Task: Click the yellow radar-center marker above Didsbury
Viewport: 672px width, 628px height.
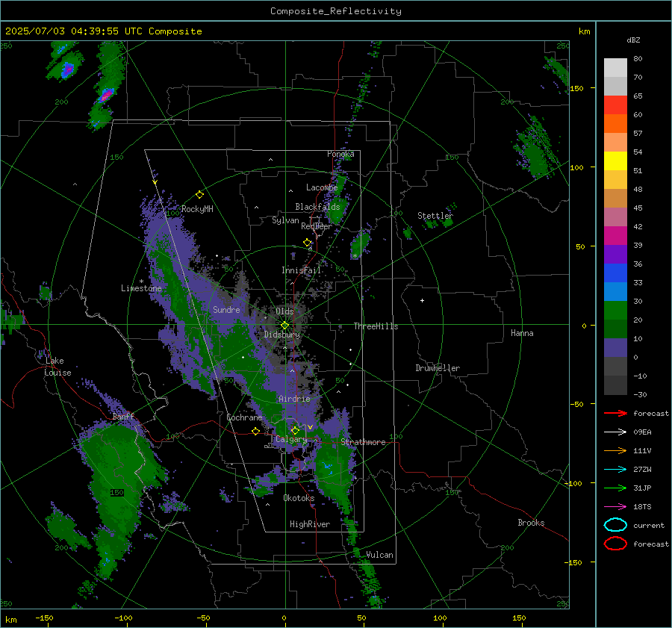Action: (x=284, y=325)
